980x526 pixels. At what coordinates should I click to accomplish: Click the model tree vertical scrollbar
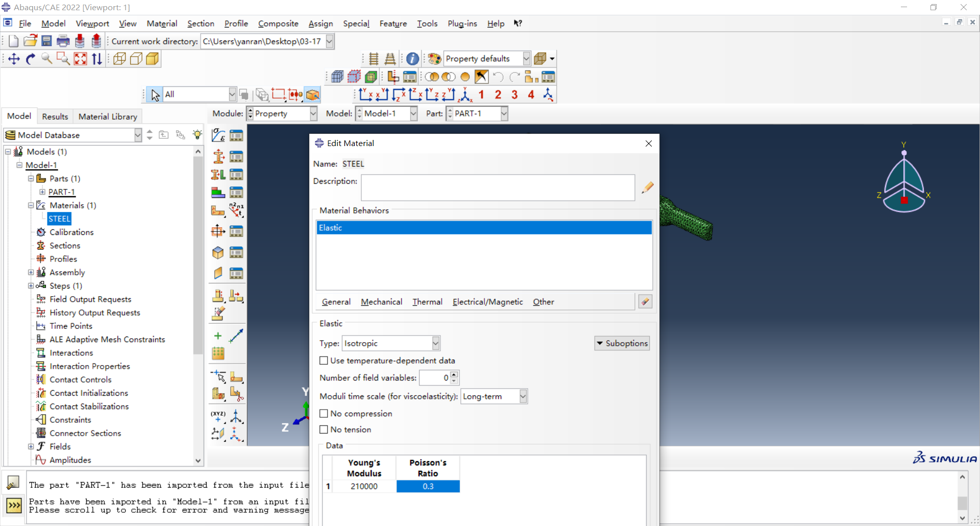tap(198, 255)
